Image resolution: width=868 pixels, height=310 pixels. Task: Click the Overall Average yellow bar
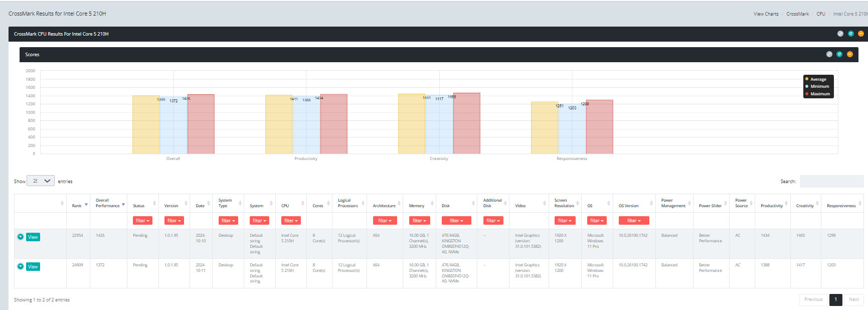tap(146, 125)
